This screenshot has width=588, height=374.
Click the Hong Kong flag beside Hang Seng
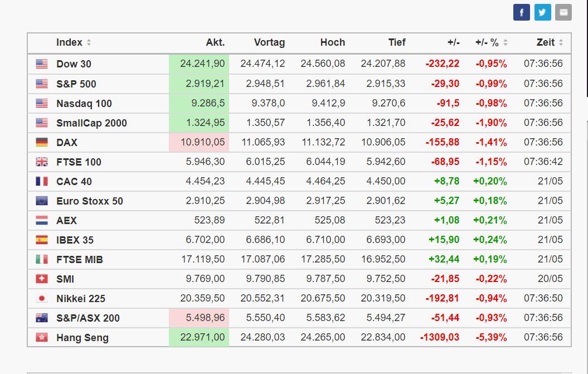click(x=42, y=338)
